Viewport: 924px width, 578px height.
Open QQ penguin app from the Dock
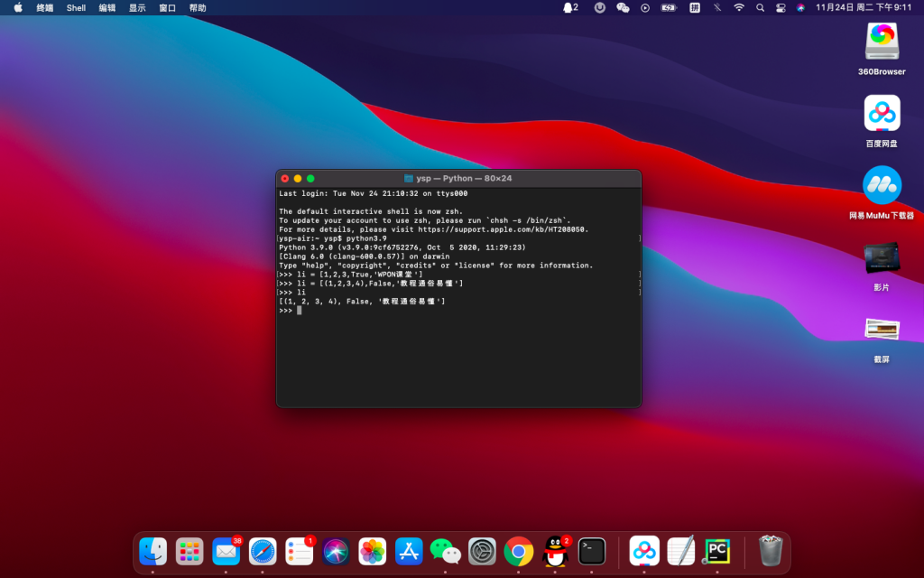[555, 552]
